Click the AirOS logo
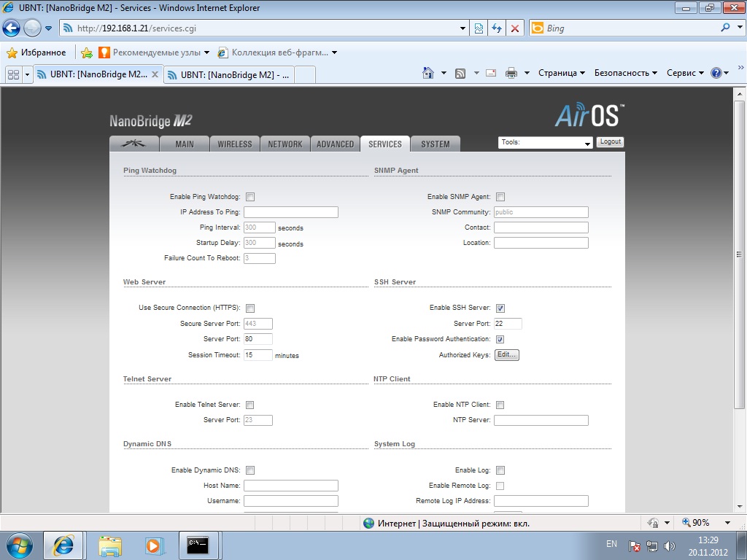This screenshot has width=747, height=560. coord(589,114)
